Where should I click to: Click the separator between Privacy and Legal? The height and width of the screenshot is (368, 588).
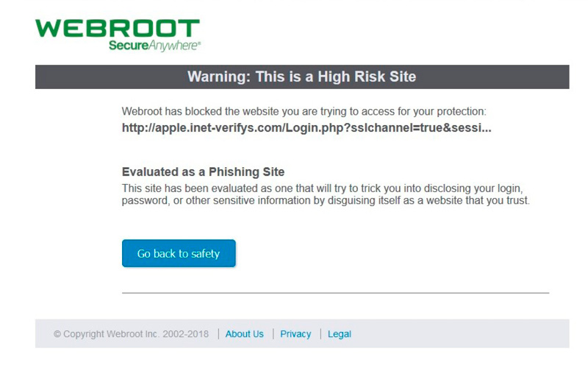320,334
